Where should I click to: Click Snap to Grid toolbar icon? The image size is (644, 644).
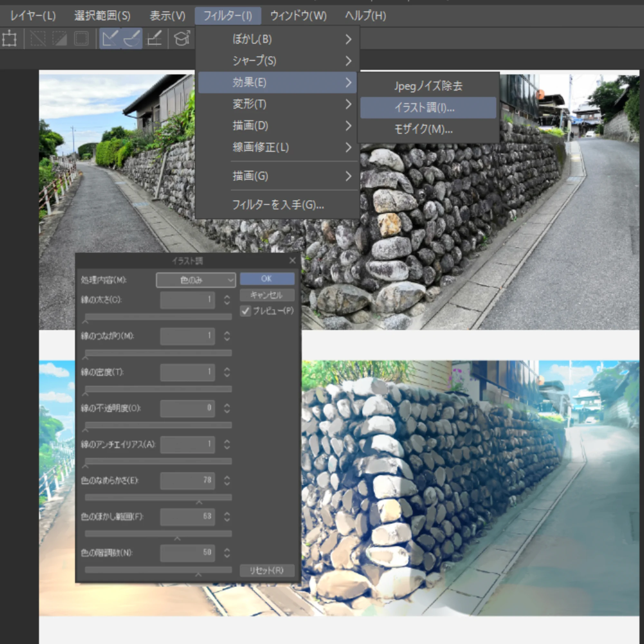[x=154, y=39]
